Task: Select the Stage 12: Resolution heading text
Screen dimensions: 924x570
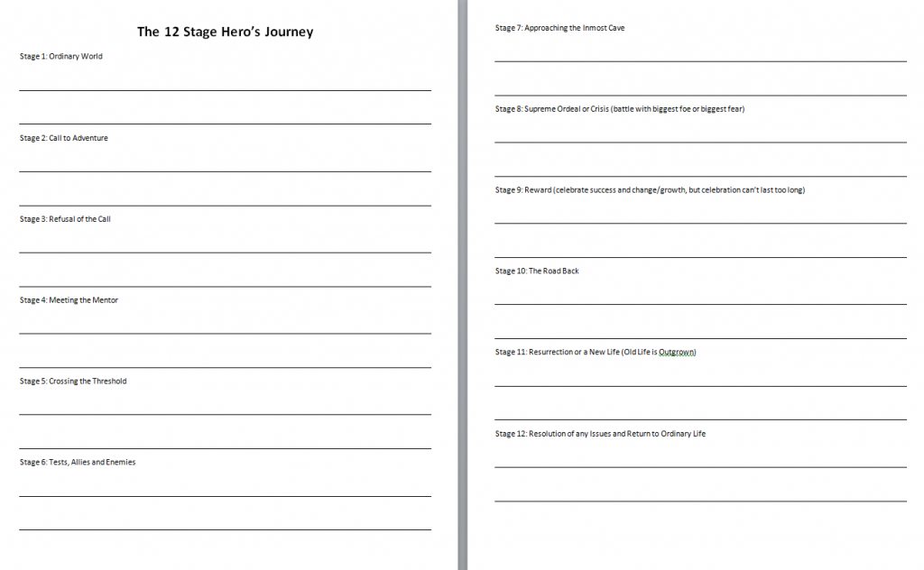Action: [x=599, y=433]
